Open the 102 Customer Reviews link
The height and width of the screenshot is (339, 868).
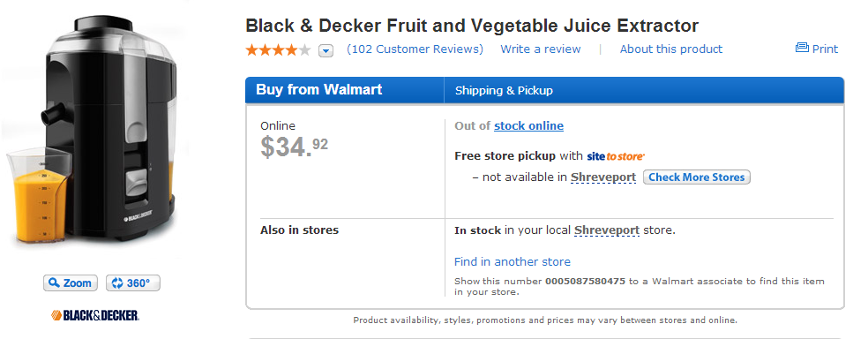pos(415,49)
